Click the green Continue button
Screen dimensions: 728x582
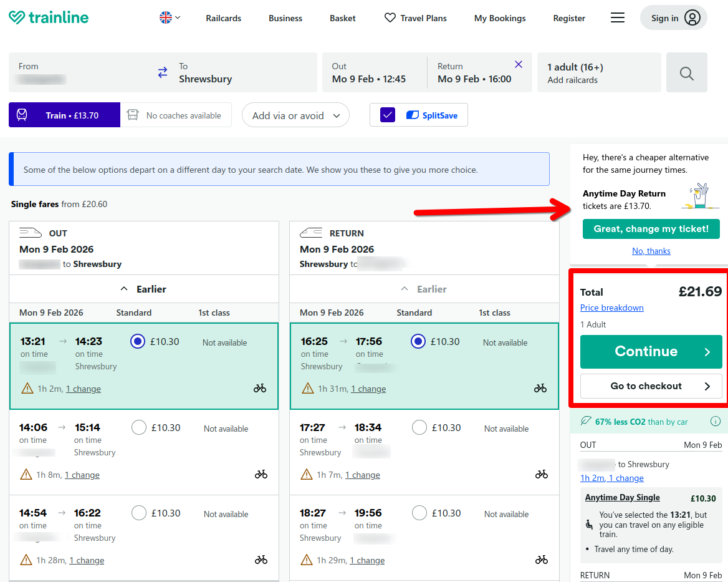click(651, 352)
